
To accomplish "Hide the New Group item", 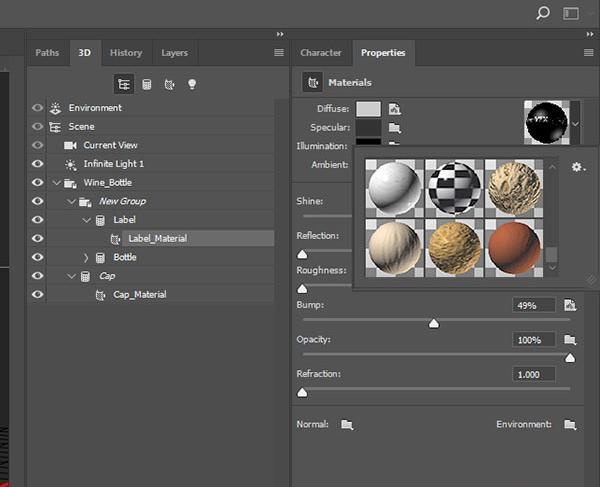I will 38,201.
